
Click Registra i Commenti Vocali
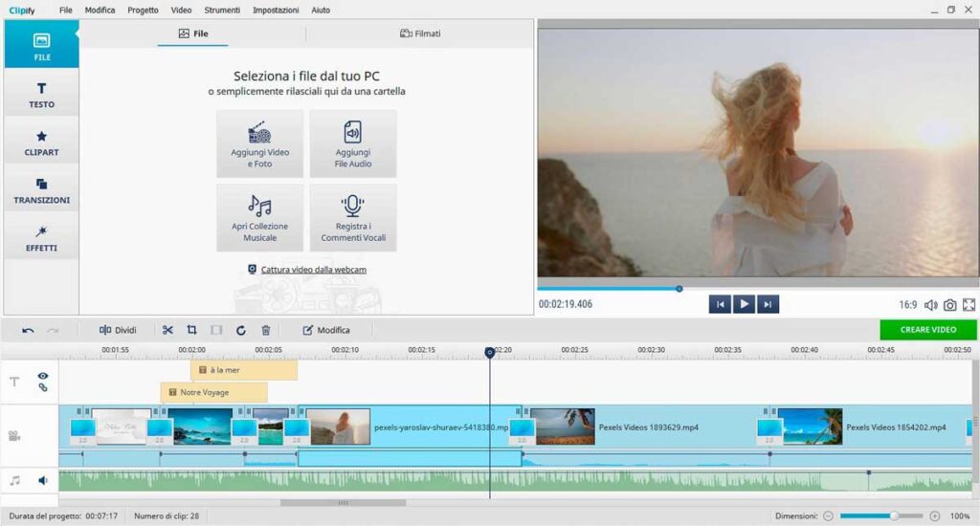coord(353,217)
